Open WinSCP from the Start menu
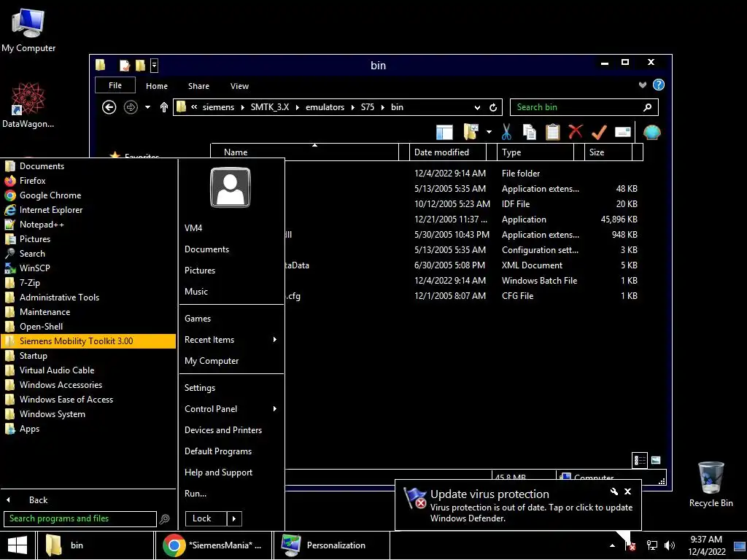The height and width of the screenshot is (560, 747). 88,268
